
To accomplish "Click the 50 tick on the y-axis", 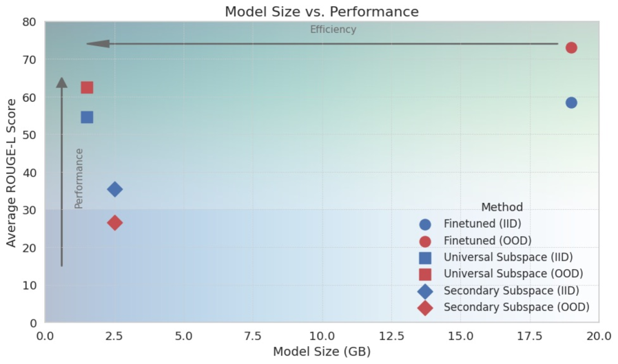I will coord(31,134).
